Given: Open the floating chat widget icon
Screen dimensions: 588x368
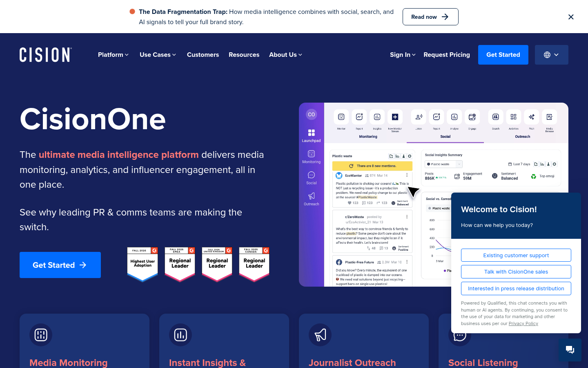Looking at the screenshot, I should [570, 350].
